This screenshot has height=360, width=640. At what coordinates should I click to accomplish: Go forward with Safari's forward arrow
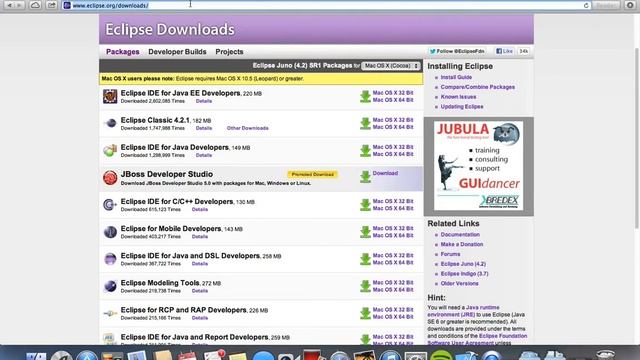19,5
